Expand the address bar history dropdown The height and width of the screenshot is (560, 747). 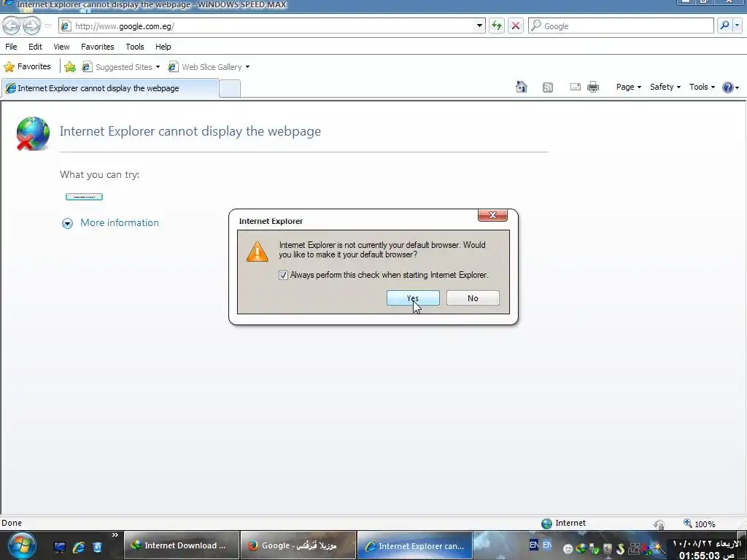479,26
